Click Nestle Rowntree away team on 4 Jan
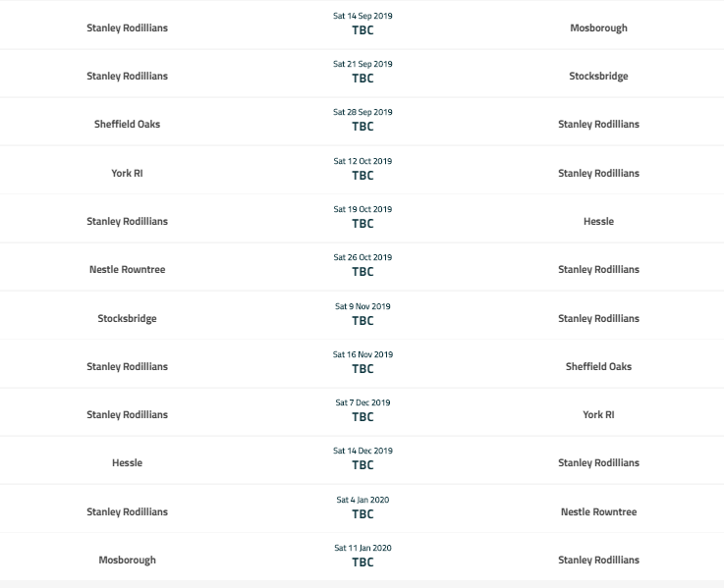 pyautogui.click(x=598, y=511)
